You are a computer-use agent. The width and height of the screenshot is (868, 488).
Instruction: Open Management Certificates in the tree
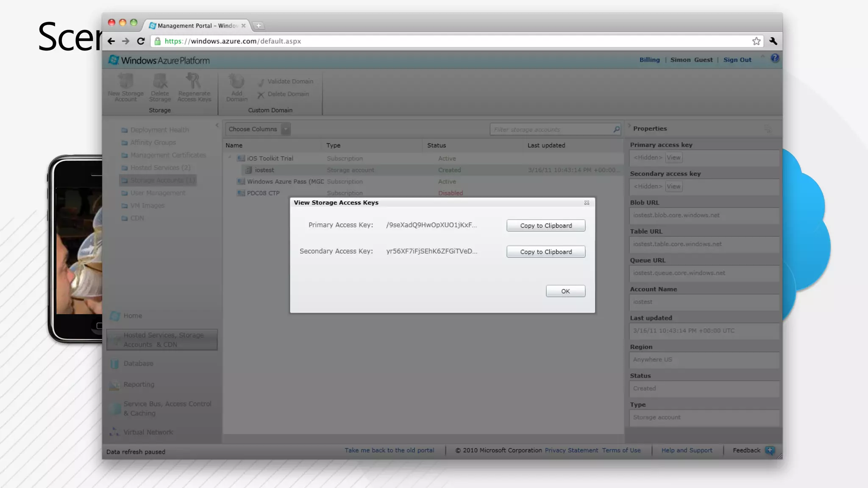pyautogui.click(x=168, y=155)
